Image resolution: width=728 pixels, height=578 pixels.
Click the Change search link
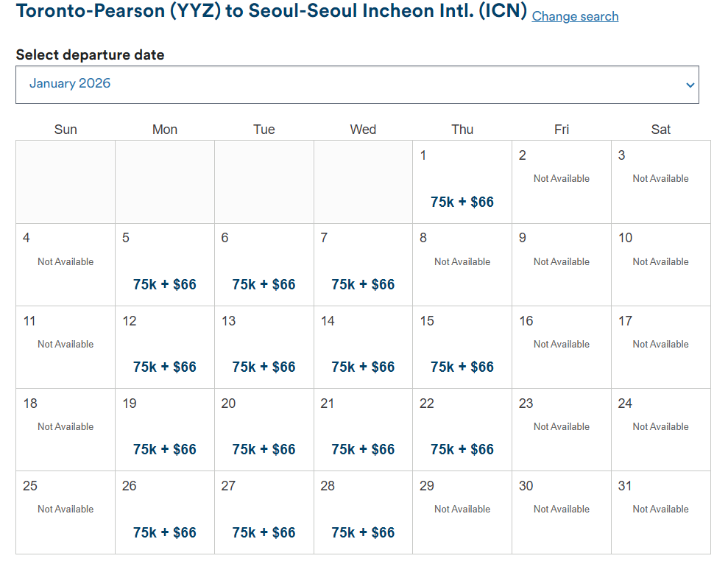point(575,16)
